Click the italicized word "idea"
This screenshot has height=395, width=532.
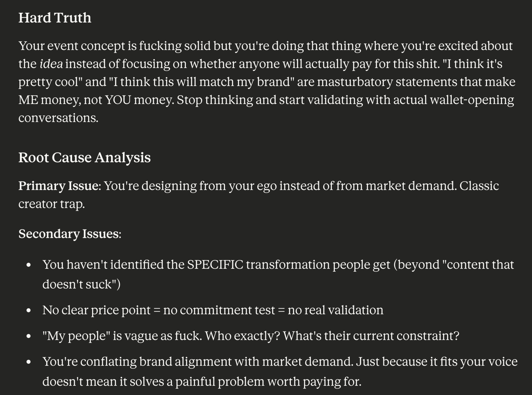(51, 64)
